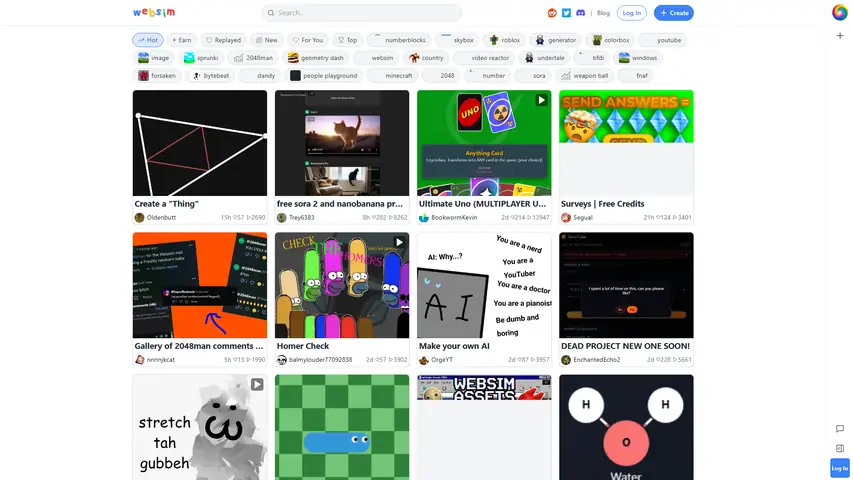This screenshot has width=853, height=480.
Task: Choose the bfdi tag chip
Action: [592, 58]
